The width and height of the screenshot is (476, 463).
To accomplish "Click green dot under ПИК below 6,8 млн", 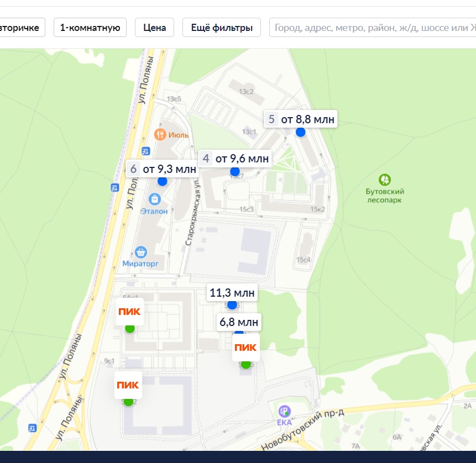I will point(246,364).
